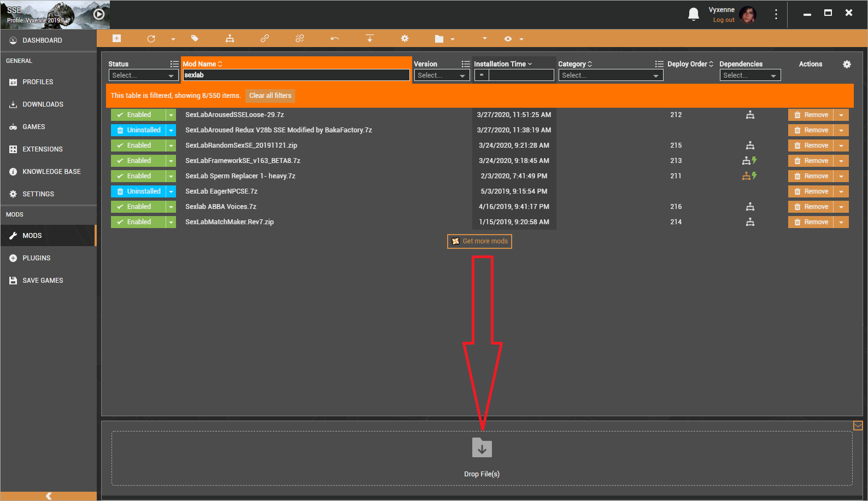Click the download-arrow icon in the toolbar

[x=370, y=38]
